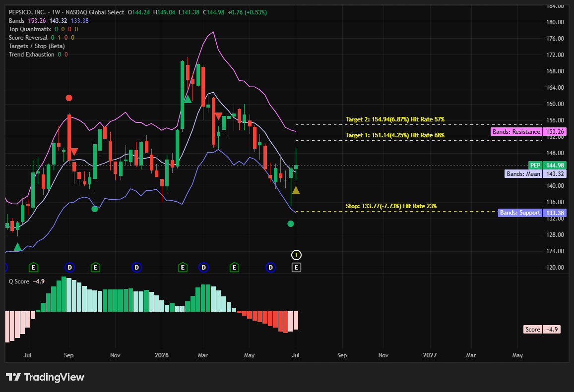Click the tall green candle of February 2026
The width and height of the screenshot is (574, 392).
click(182, 95)
